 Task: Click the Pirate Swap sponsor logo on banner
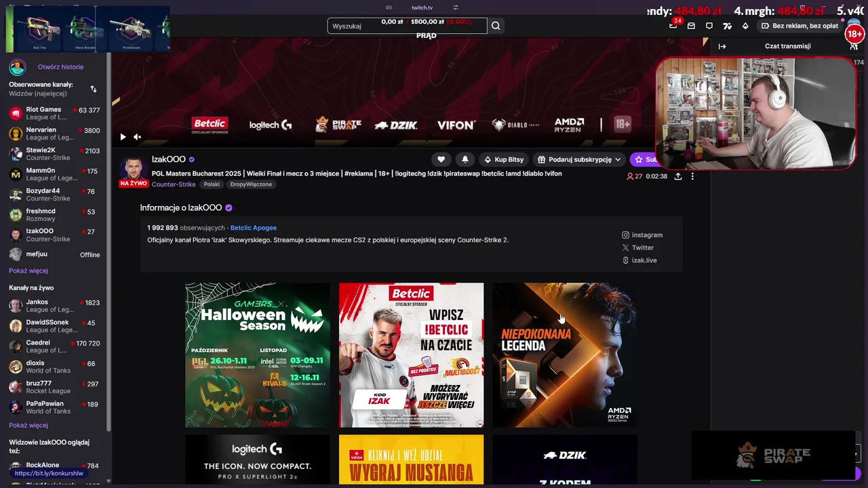338,125
